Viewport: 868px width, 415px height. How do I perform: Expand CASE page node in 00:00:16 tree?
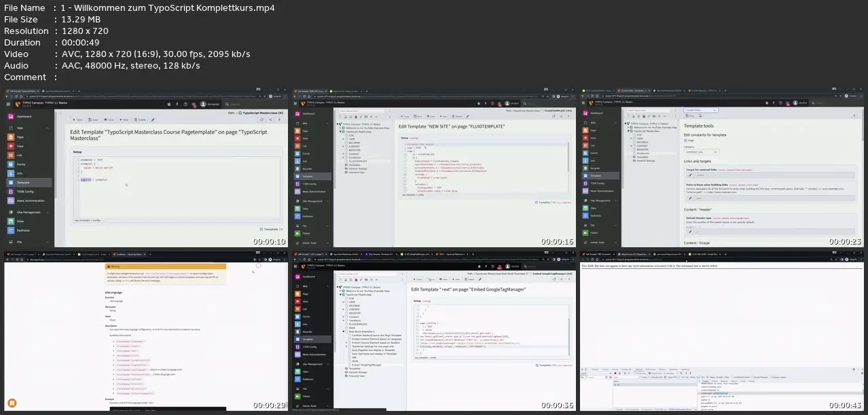click(x=343, y=139)
